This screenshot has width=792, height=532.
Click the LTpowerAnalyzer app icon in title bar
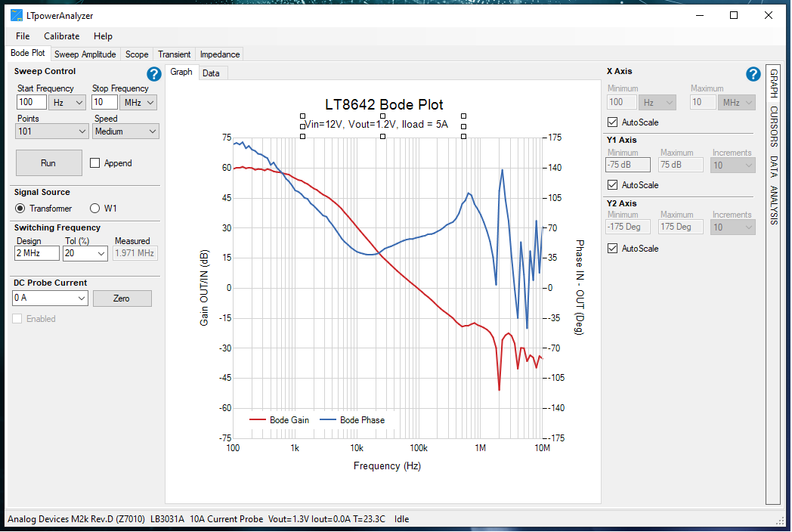click(x=16, y=15)
